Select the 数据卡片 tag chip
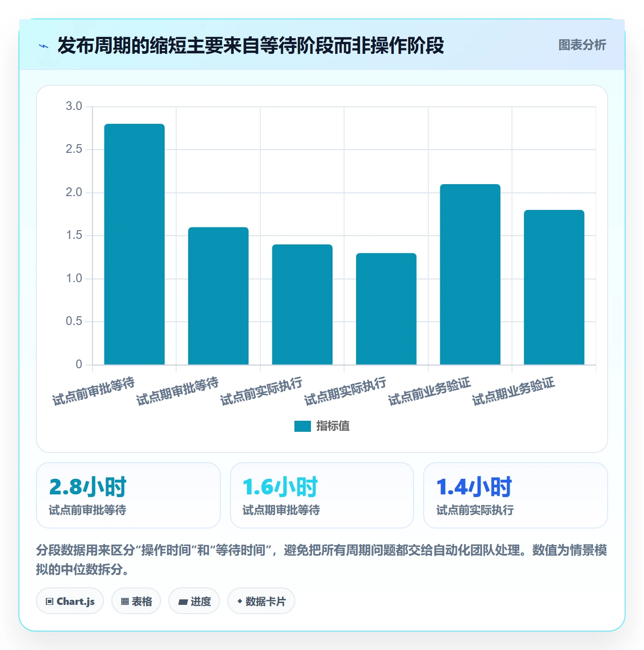 261,601
